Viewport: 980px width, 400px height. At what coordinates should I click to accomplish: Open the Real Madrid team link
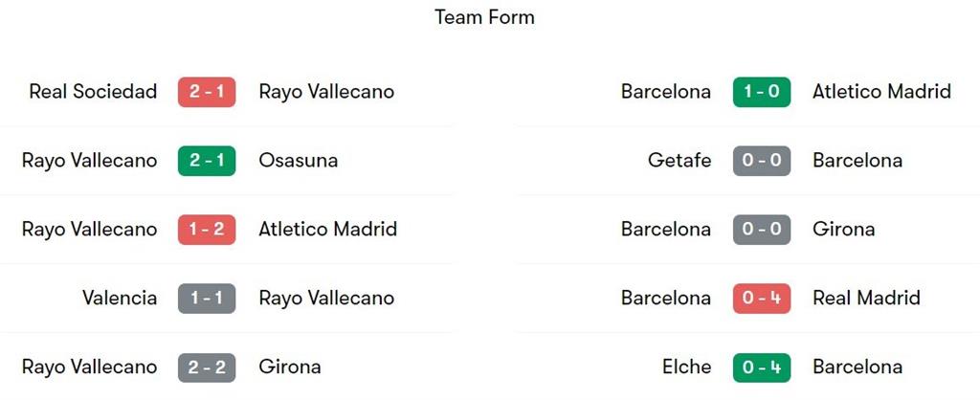[x=866, y=299]
